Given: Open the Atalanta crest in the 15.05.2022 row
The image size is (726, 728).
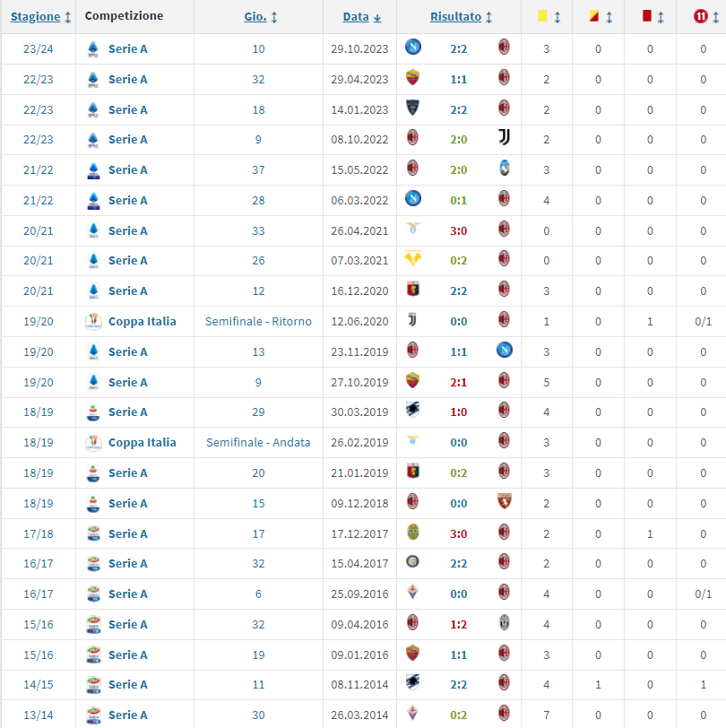Looking at the screenshot, I should pyautogui.click(x=504, y=169).
